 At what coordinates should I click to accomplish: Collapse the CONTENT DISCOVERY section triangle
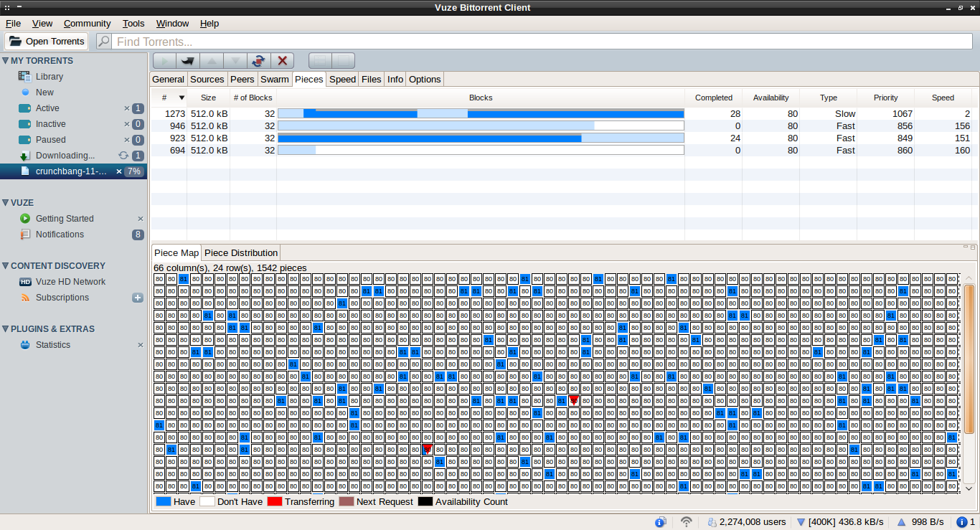(x=5, y=266)
